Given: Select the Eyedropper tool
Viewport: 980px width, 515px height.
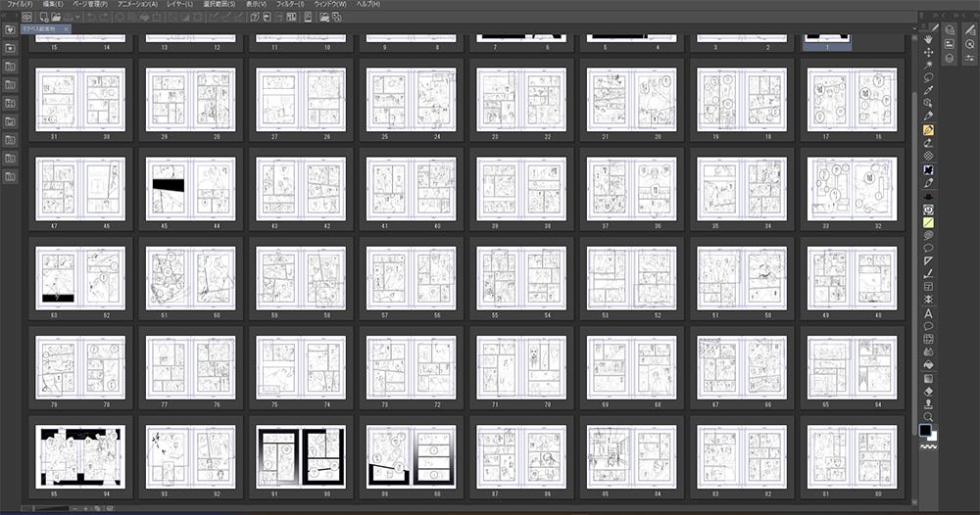Looking at the screenshot, I should (928, 90).
